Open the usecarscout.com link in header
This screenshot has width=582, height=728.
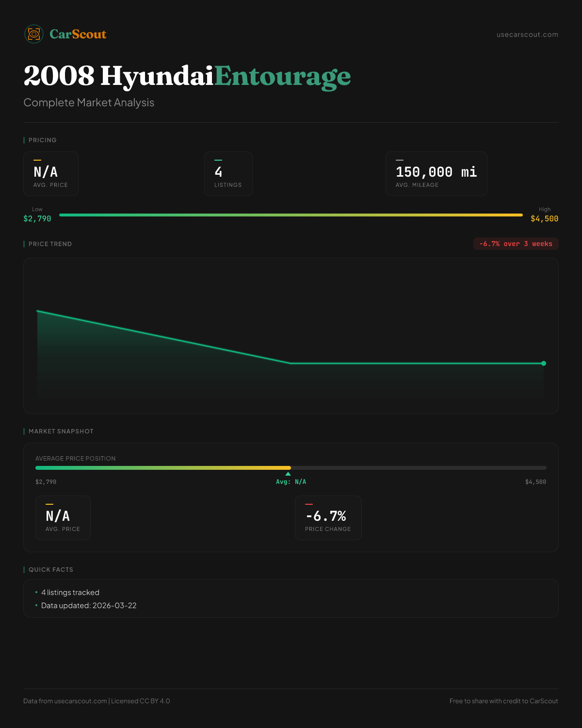pyautogui.click(x=527, y=34)
